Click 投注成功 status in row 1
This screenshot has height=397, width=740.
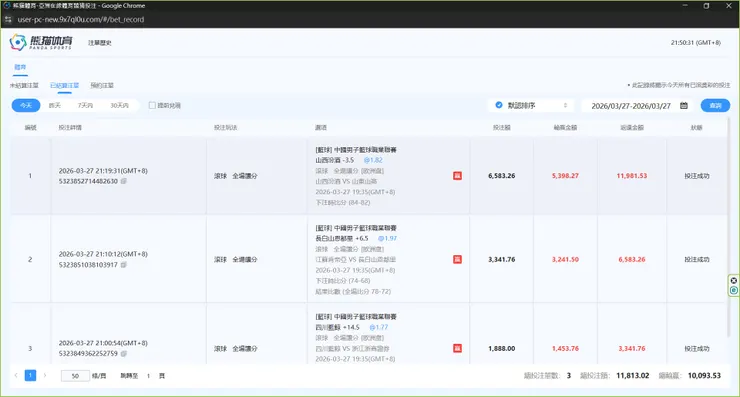[x=697, y=176]
